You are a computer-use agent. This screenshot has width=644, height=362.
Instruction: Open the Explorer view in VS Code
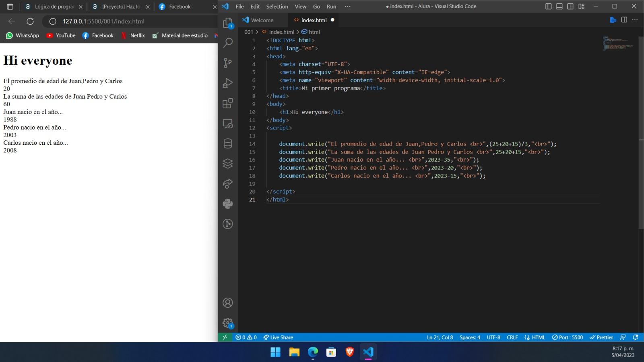pos(228,23)
